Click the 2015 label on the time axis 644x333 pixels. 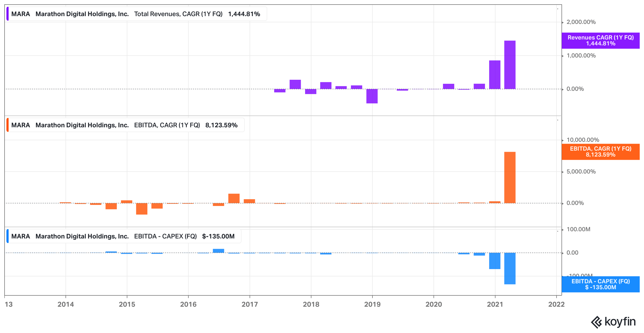tap(127, 304)
